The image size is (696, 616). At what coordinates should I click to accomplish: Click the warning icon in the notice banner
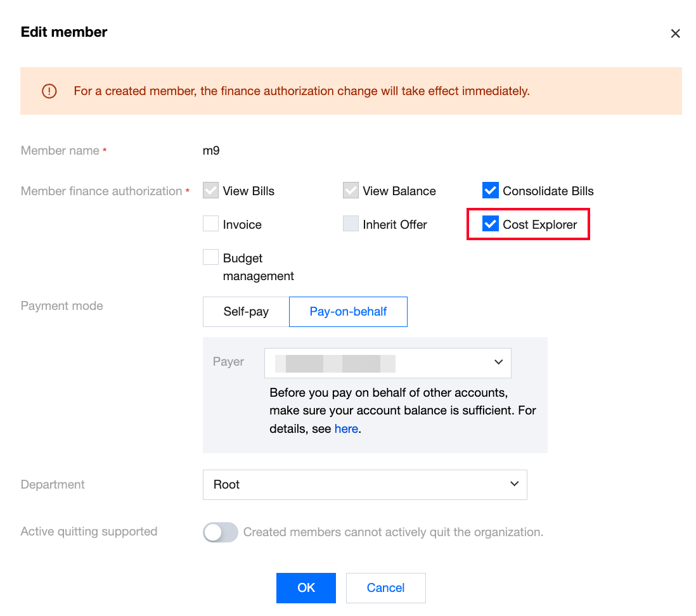coord(49,91)
